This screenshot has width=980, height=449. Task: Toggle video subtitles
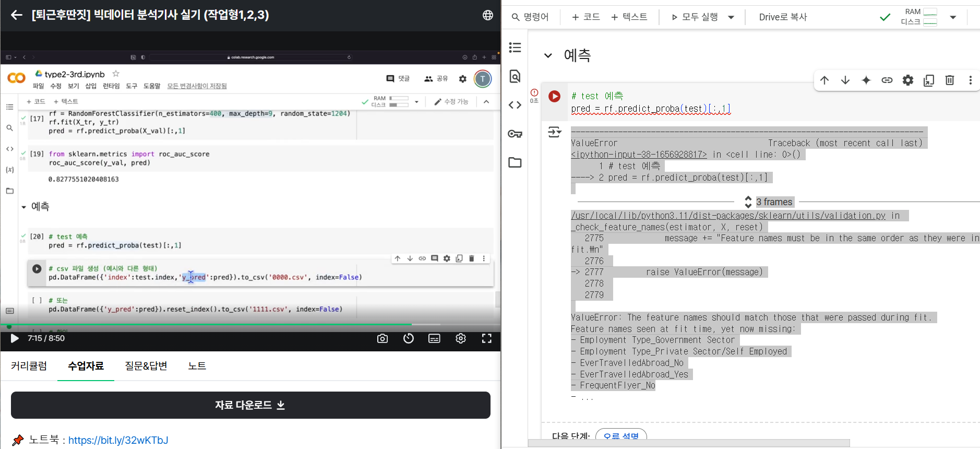[434, 338]
